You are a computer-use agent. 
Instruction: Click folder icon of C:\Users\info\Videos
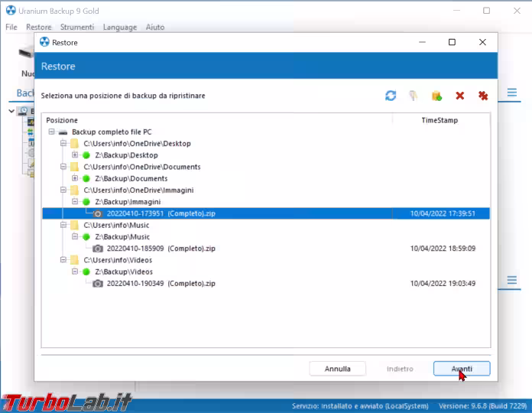(74, 260)
